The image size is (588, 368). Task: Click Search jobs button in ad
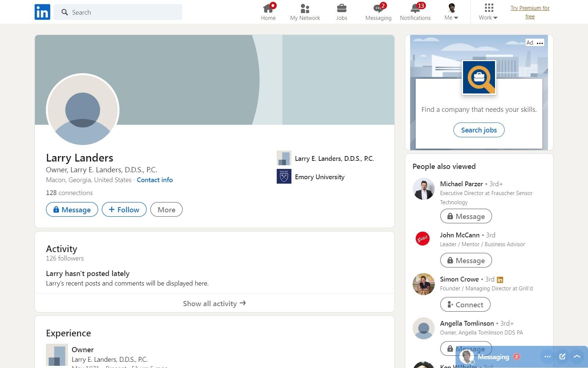pyautogui.click(x=479, y=130)
